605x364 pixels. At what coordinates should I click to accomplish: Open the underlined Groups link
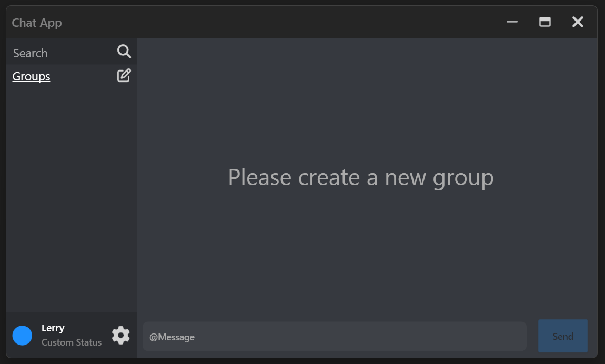tap(31, 76)
